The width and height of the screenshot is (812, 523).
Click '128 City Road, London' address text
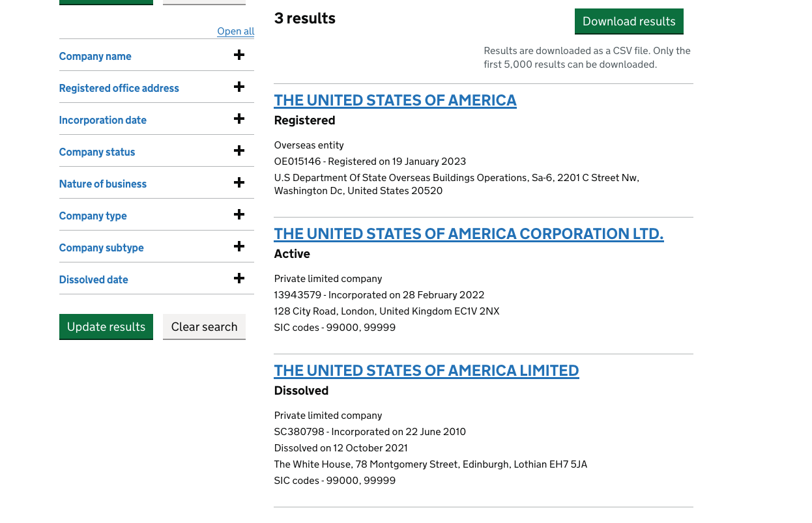tap(386, 311)
